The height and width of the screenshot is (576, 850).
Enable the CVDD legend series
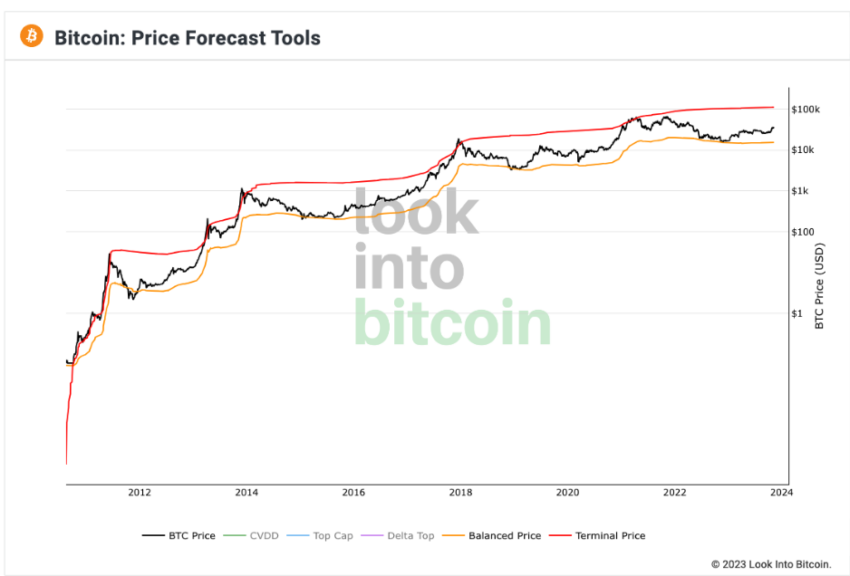[x=251, y=535]
